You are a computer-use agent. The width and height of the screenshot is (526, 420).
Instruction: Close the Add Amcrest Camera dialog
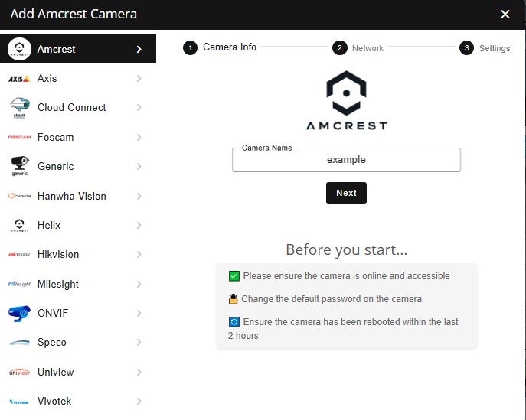505,14
